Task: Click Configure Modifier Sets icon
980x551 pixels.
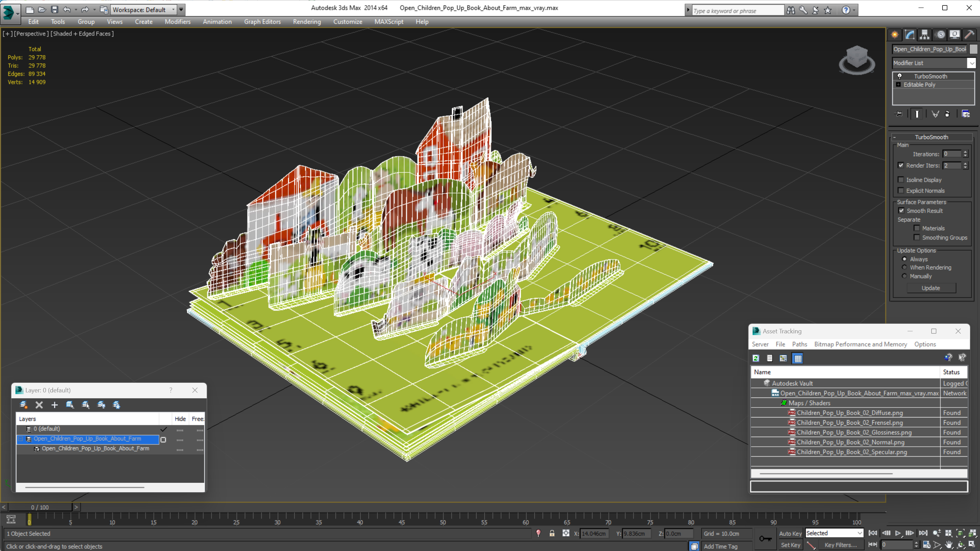Action: point(966,114)
